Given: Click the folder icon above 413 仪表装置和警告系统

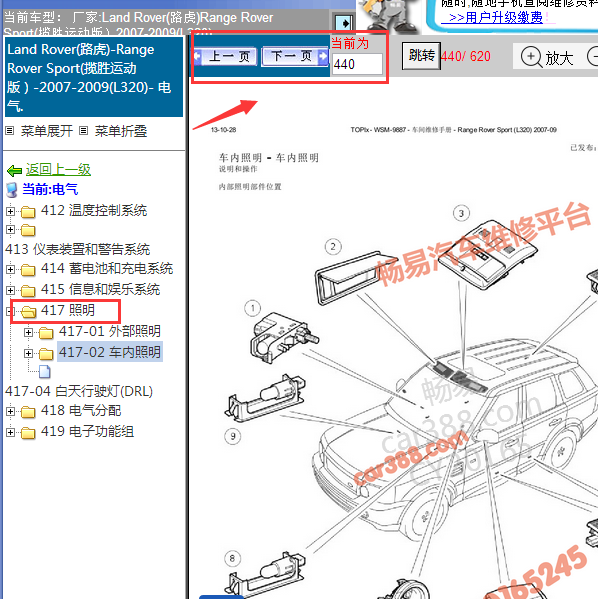Looking at the screenshot, I should 28,230.
